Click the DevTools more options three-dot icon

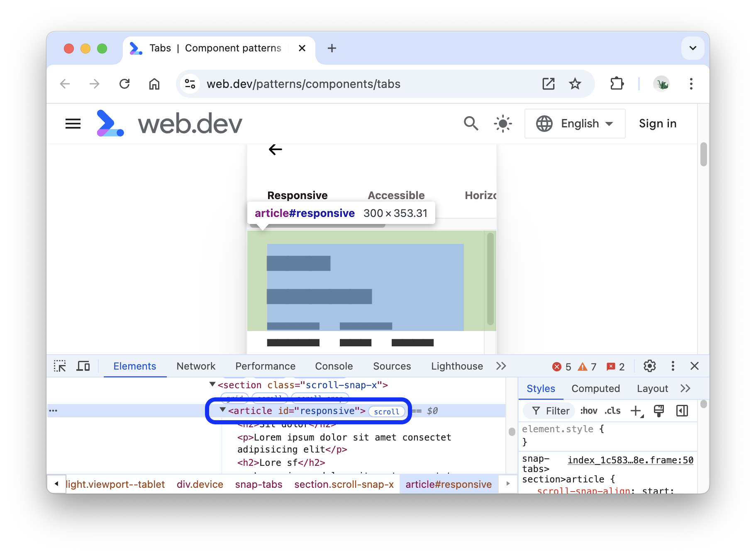(673, 366)
